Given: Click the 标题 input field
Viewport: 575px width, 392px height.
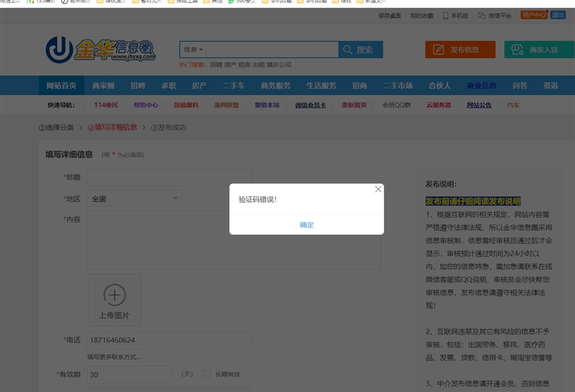Looking at the screenshot, I should [169, 177].
